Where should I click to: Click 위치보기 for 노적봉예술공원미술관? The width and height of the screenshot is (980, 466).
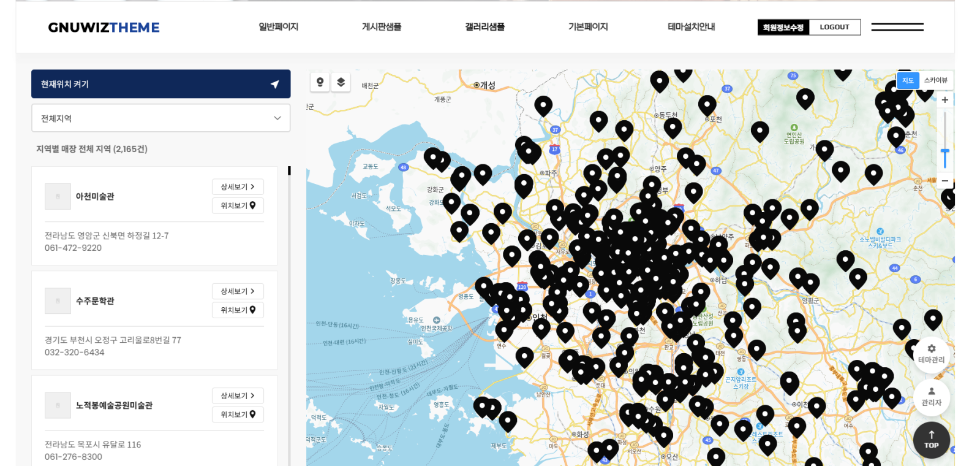coord(238,414)
